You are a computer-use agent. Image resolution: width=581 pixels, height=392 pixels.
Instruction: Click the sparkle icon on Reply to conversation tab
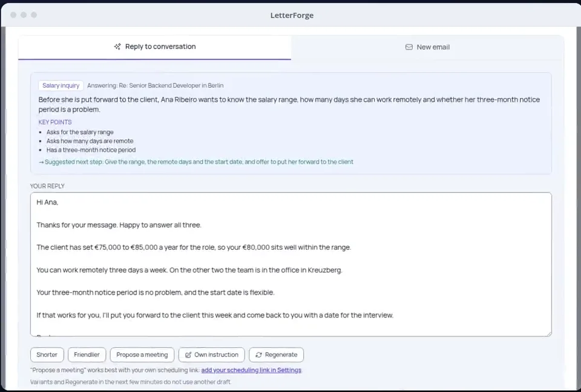117,47
